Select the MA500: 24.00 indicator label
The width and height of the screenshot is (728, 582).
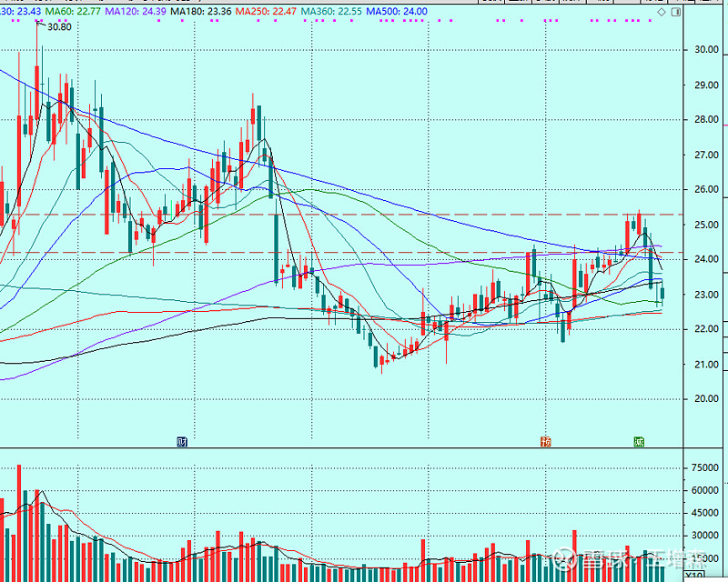point(397,11)
